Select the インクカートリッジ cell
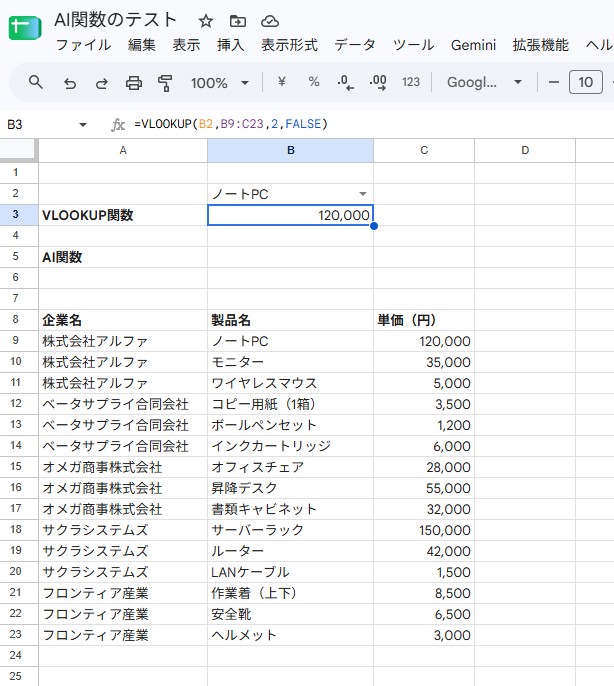The image size is (614, 686). (291, 446)
